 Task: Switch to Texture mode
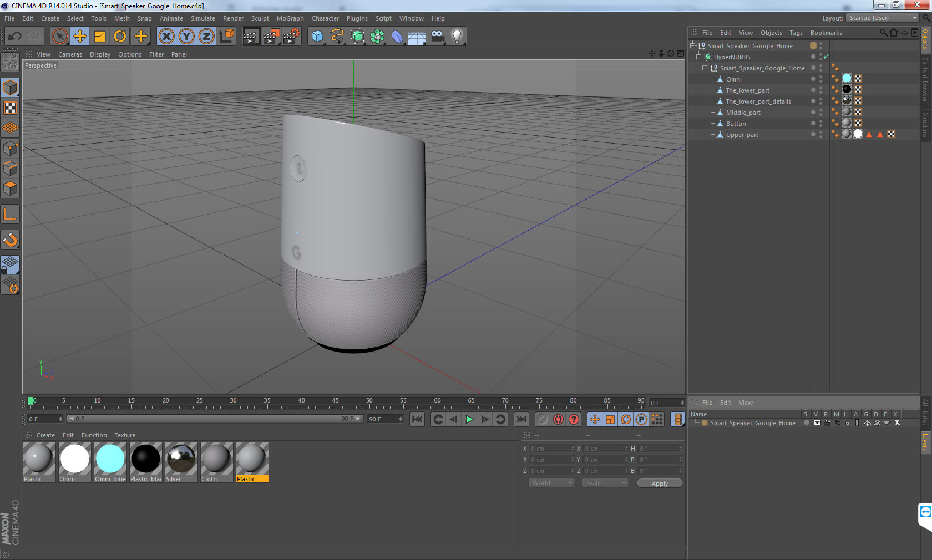(x=11, y=108)
